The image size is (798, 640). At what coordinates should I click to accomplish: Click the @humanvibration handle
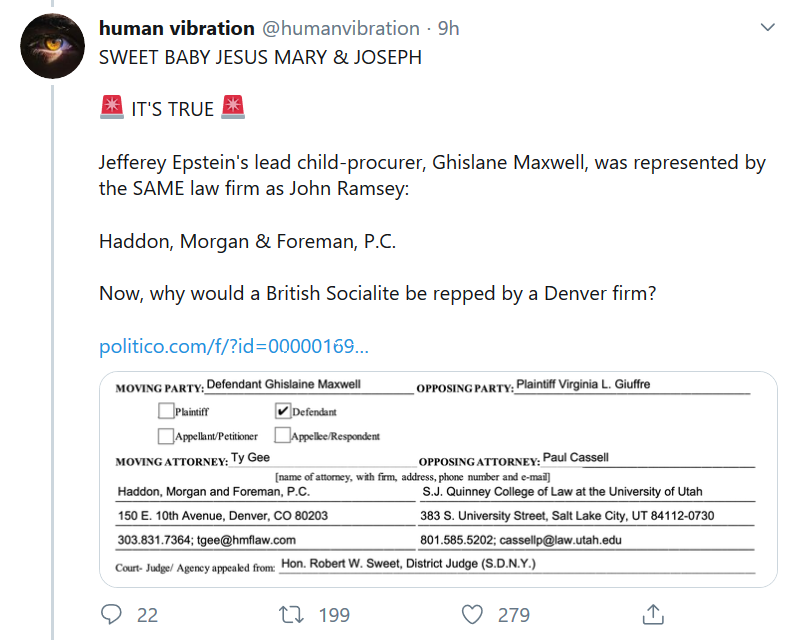(340, 28)
